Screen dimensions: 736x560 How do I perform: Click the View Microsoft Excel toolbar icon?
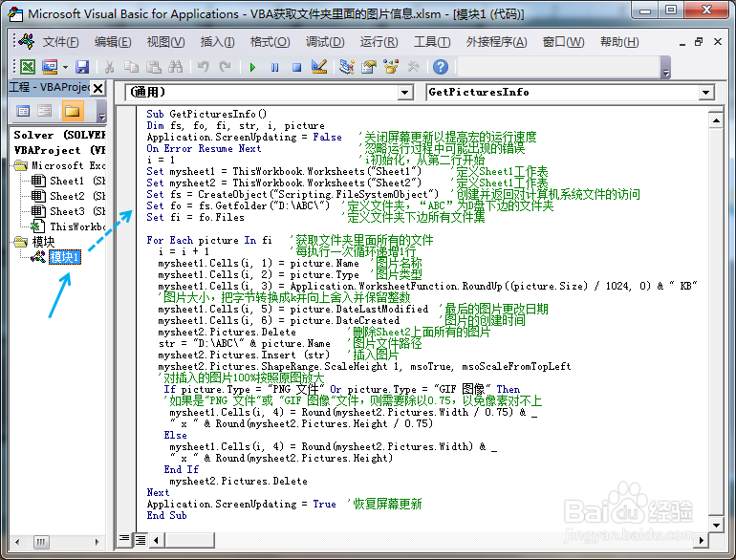[27, 67]
